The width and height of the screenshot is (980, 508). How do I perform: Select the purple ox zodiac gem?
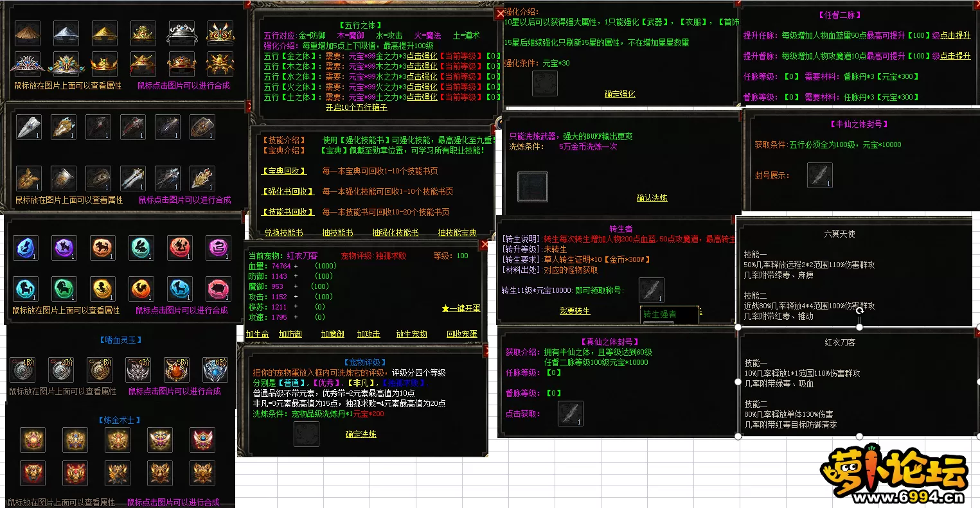[x=64, y=247]
